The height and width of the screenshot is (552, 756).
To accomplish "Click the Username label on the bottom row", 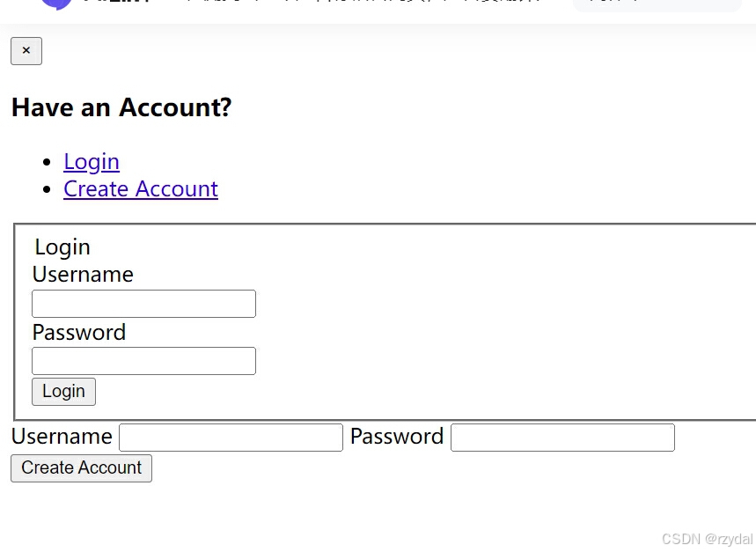I will (62, 437).
